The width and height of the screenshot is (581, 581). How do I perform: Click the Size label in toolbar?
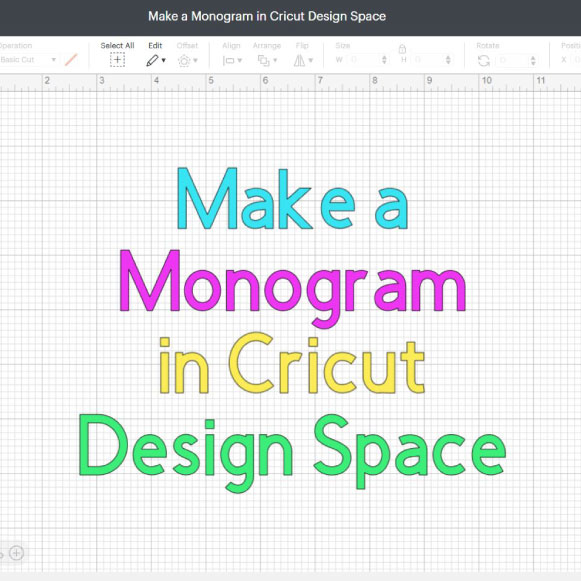343,46
